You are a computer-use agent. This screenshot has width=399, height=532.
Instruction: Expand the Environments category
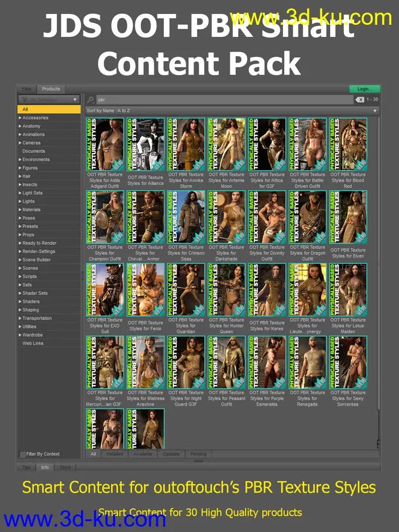pos(20,160)
